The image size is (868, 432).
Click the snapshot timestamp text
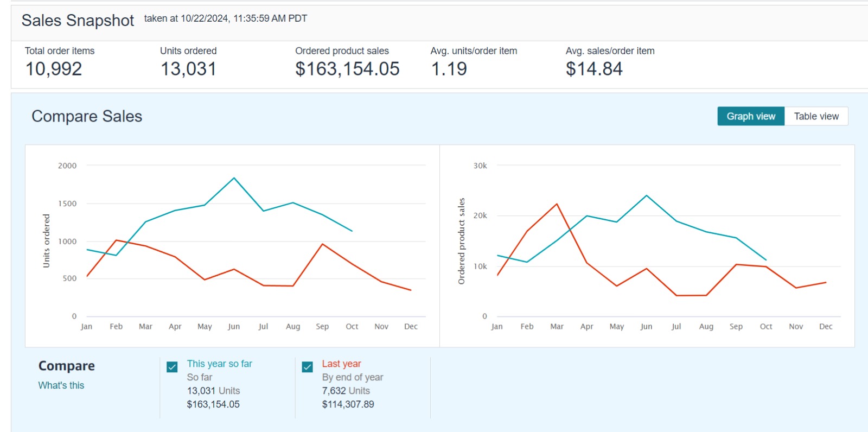click(226, 18)
